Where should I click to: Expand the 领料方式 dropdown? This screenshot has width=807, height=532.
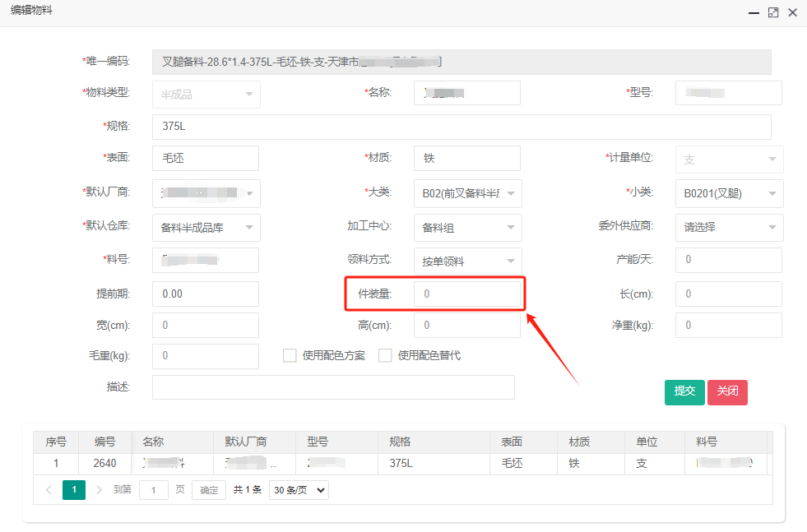[x=467, y=261]
